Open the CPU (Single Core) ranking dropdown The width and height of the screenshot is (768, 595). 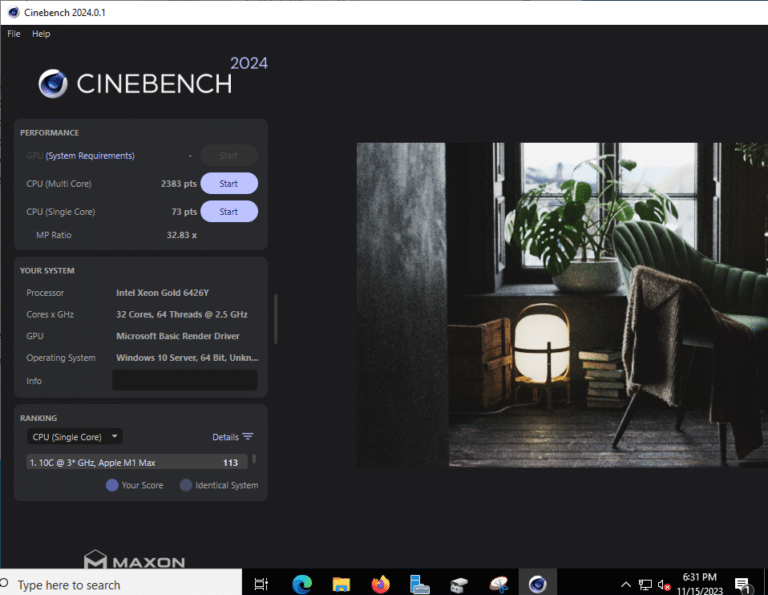(74, 437)
